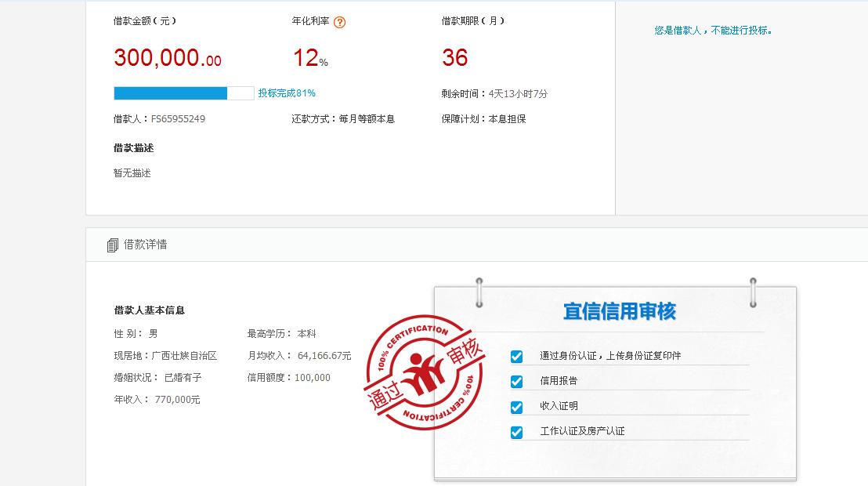The image size is (868, 486).
Task: Click credit limit 100,000
Action: click(313, 377)
